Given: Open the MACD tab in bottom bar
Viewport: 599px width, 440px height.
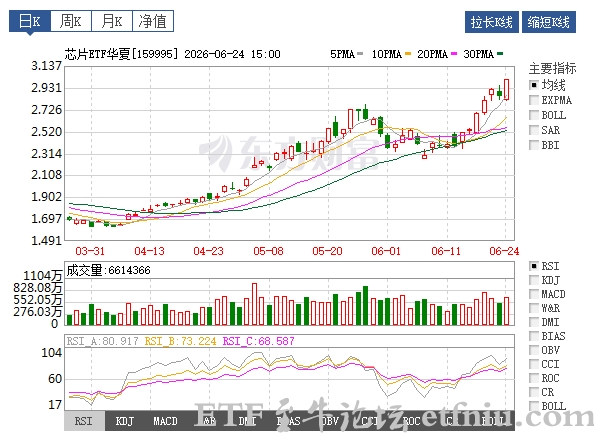Looking at the screenshot, I should coord(165,421).
